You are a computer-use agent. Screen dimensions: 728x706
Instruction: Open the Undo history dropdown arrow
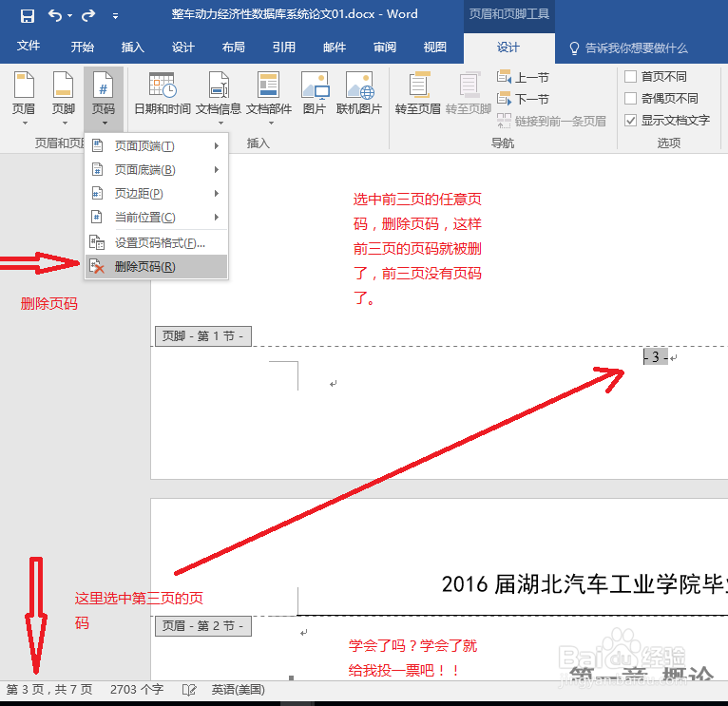[69, 16]
